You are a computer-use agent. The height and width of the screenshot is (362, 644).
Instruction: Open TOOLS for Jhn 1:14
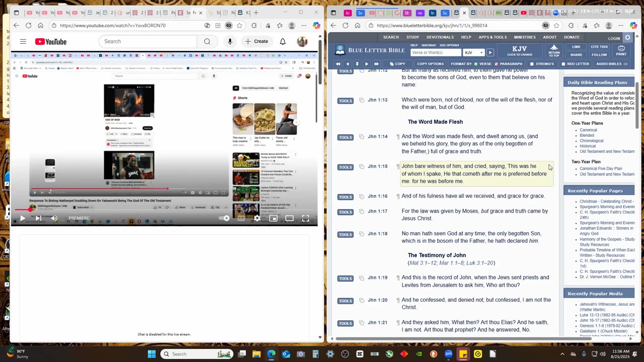pos(345,137)
